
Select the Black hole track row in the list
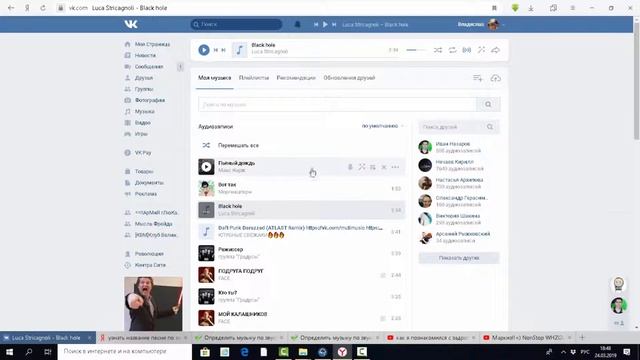coord(302,210)
